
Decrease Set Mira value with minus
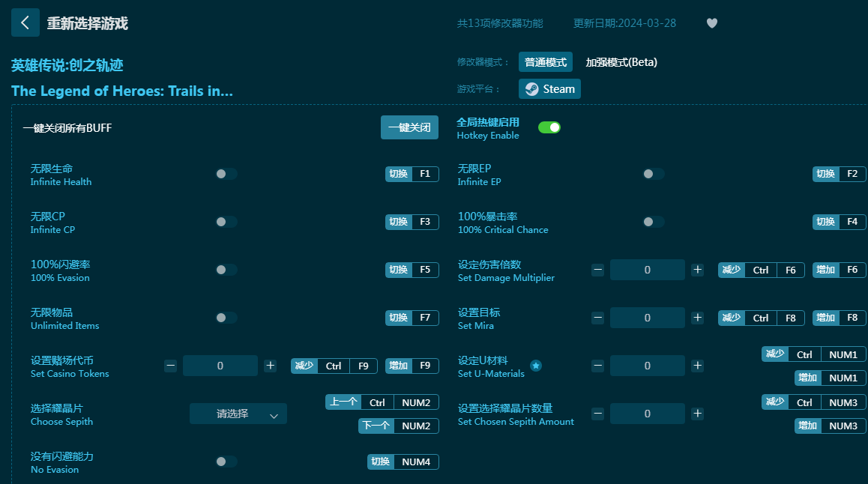click(x=597, y=318)
